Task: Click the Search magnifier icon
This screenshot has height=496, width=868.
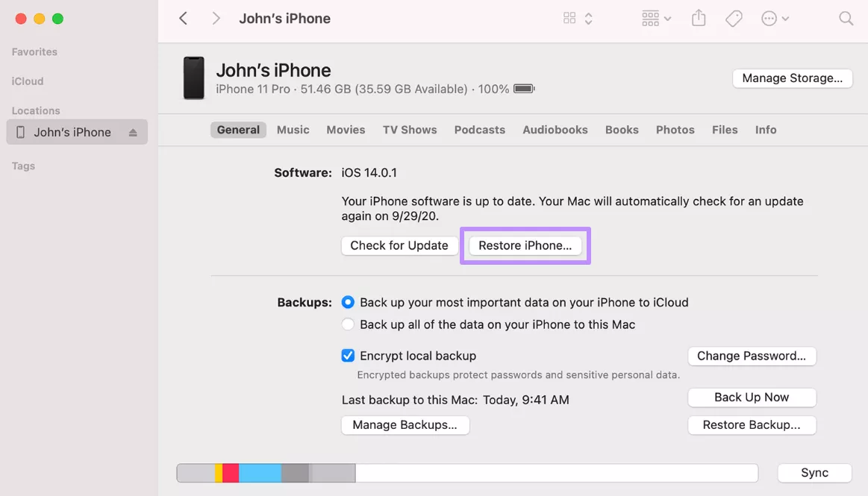Action: 846,18
